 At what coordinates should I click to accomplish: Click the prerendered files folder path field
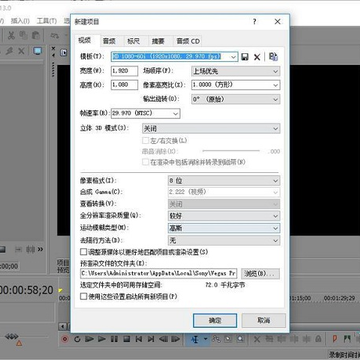click(159, 274)
